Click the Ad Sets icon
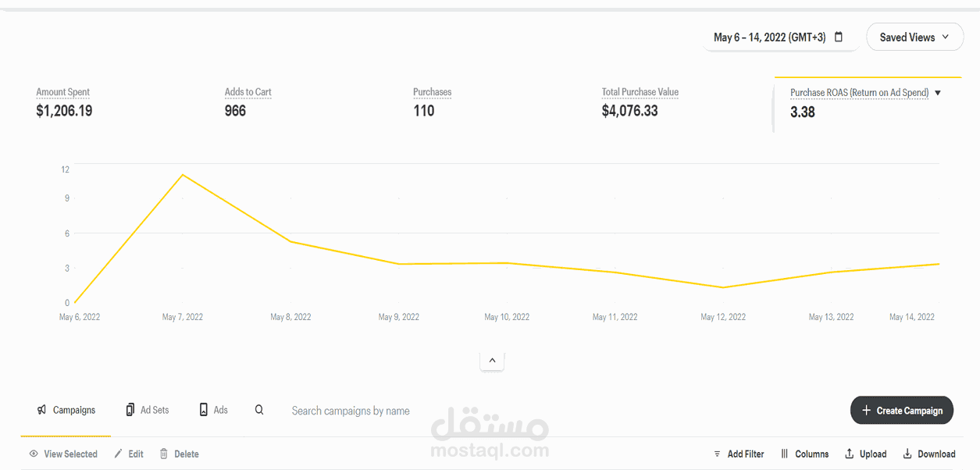 pyautogui.click(x=130, y=409)
